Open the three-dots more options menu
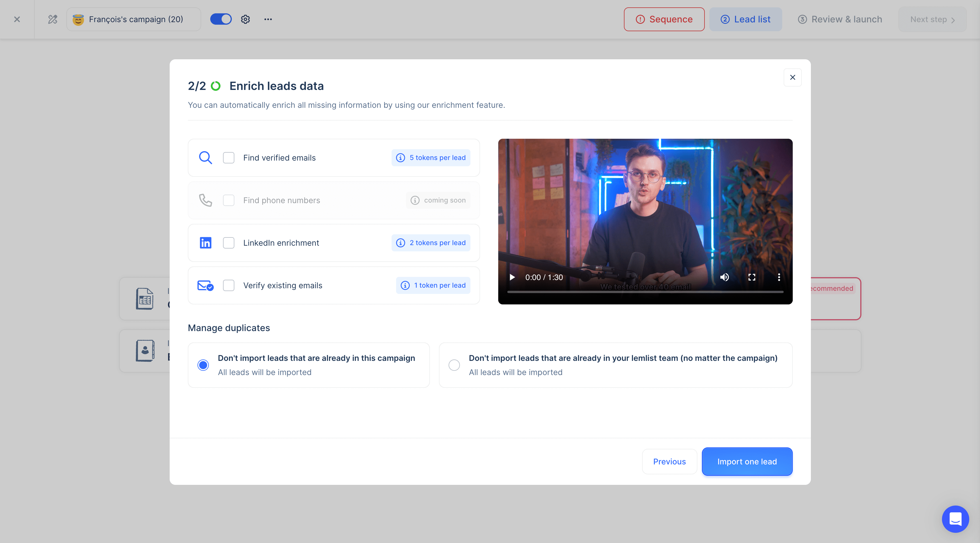Screen dimensions: 980x543 (268, 19)
